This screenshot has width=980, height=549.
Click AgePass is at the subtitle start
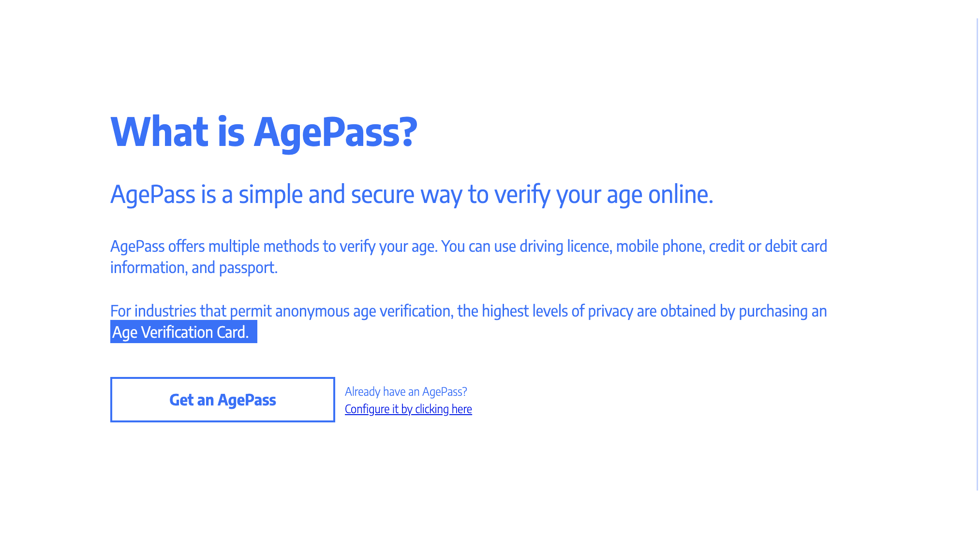(x=163, y=195)
